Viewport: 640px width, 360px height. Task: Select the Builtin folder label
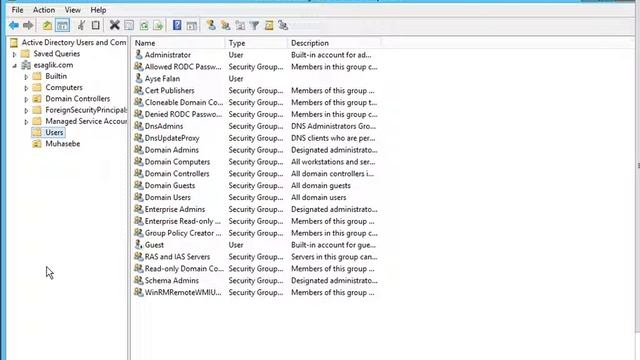click(x=56, y=76)
